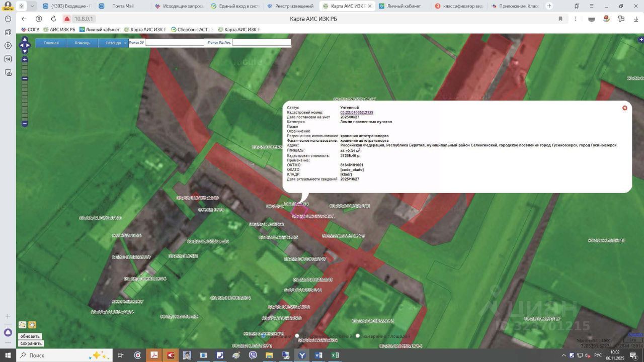644x362 pixels.
Task: Click the map parcel label 03:22:010652:1940
Action: pos(100,218)
